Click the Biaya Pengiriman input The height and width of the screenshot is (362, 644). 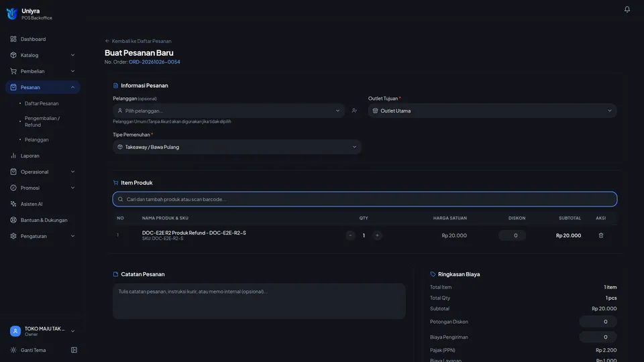pyautogui.click(x=598, y=337)
